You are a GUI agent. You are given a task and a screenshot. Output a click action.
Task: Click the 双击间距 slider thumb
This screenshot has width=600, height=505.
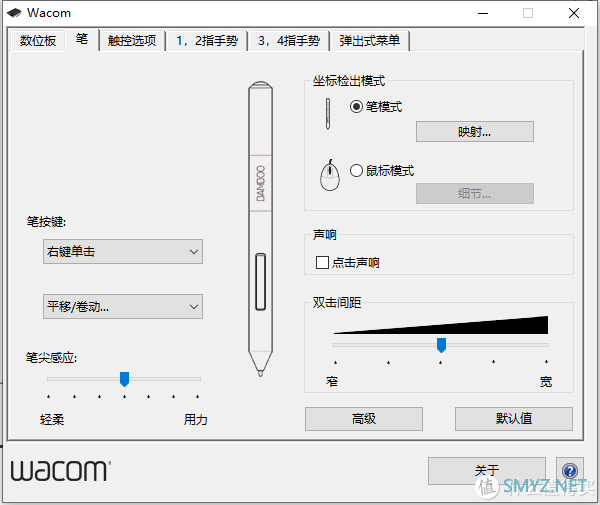click(x=441, y=345)
